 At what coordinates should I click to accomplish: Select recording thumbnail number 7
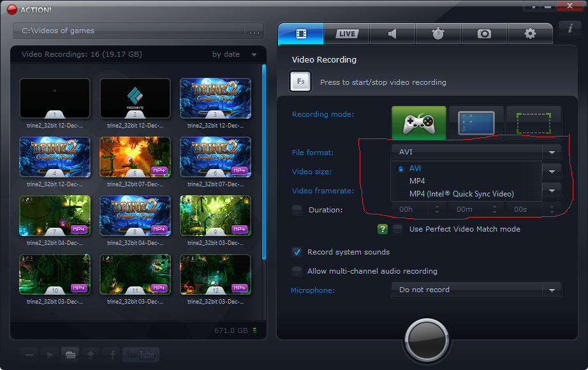pyautogui.click(x=55, y=216)
